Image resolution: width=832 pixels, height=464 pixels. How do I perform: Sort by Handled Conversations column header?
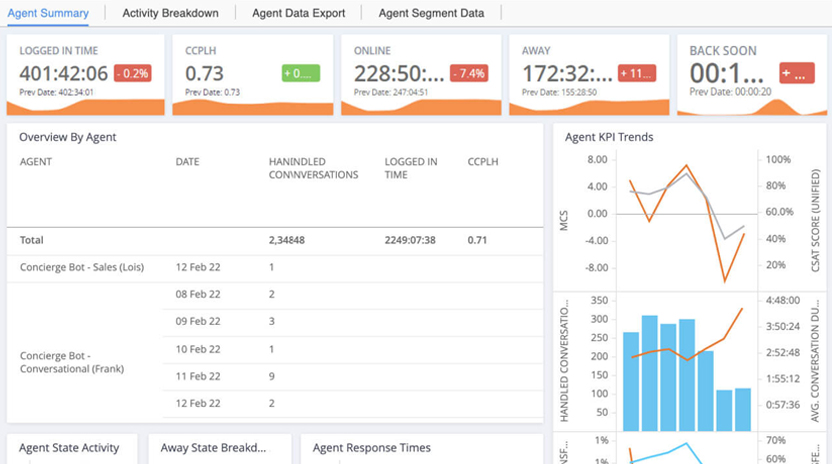(x=314, y=168)
